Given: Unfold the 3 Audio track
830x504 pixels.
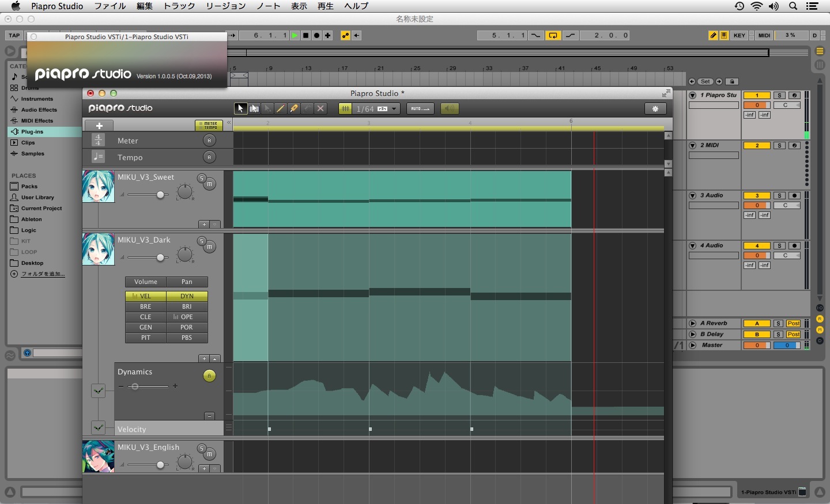Looking at the screenshot, I should pos(693,195).
